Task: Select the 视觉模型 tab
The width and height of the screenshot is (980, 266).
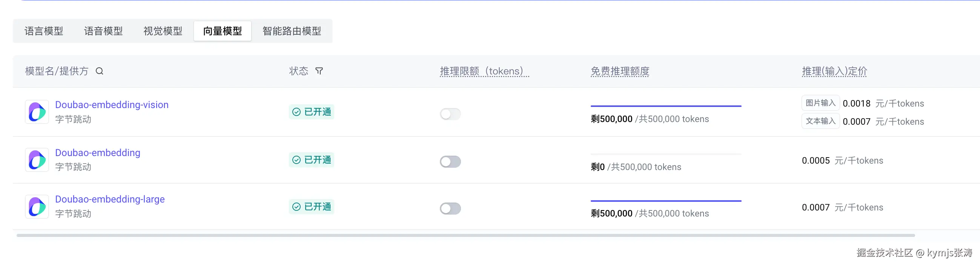Action: tap(163, 31)
